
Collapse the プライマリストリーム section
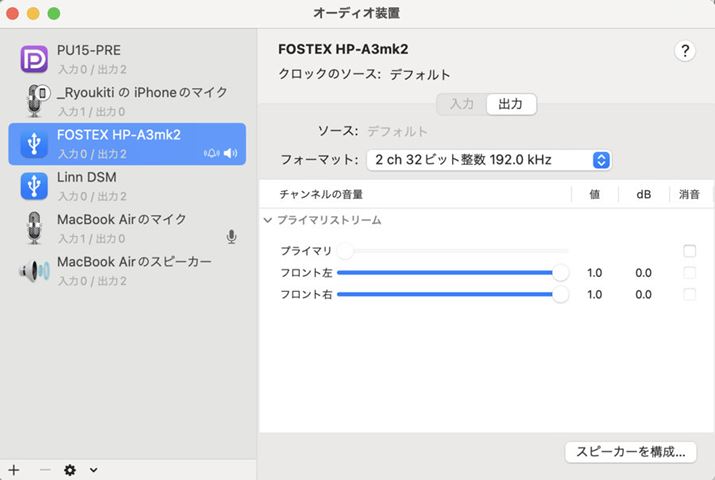click(268, 220)
